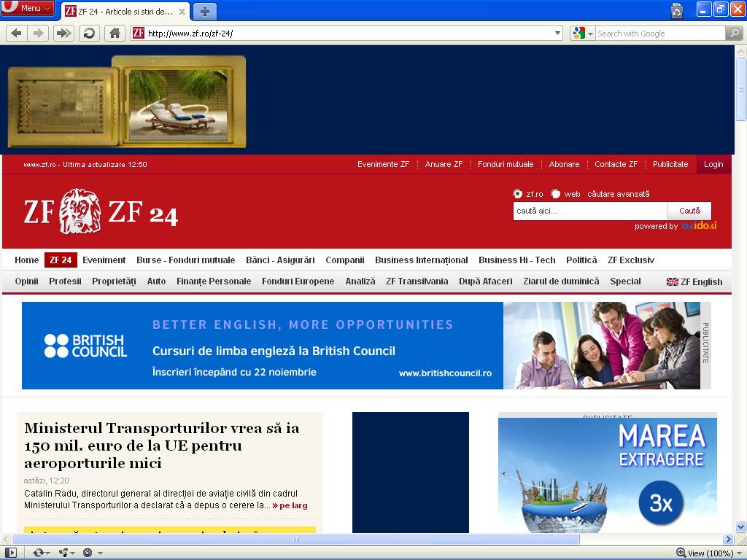Screen dimensions: 747x560
Task: Open the closed tabs trash icon
Action: pyautogui.click(x=676, y=10)
